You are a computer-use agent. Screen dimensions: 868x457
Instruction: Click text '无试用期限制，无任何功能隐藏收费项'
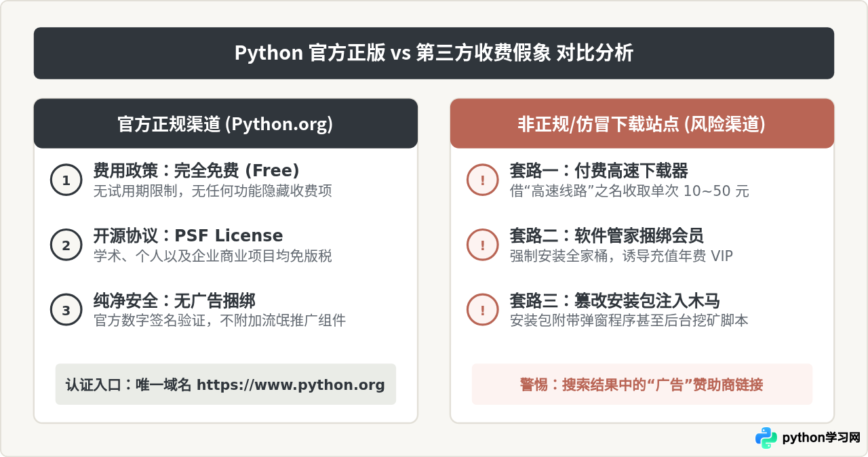pos(212,191)
